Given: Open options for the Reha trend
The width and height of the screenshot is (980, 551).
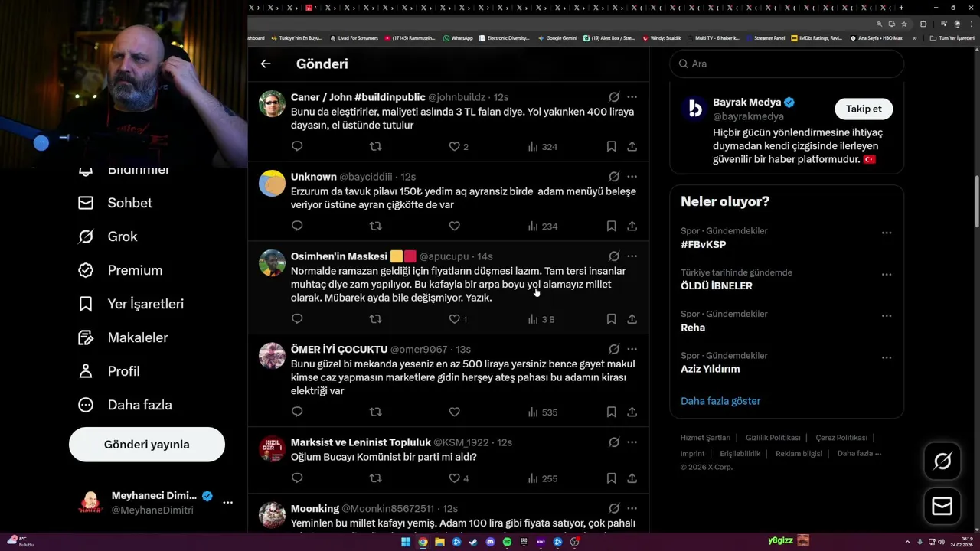Looking at the screenshot, I should [887, 316].
